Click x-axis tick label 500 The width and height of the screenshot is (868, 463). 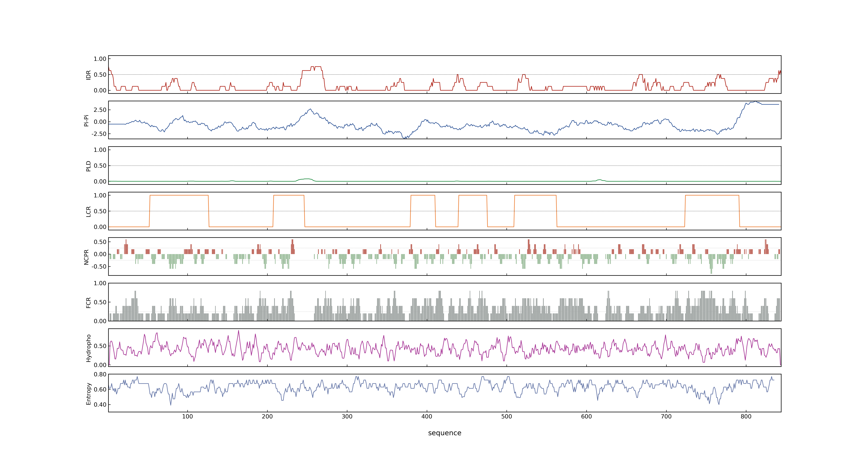coord(506,416)
